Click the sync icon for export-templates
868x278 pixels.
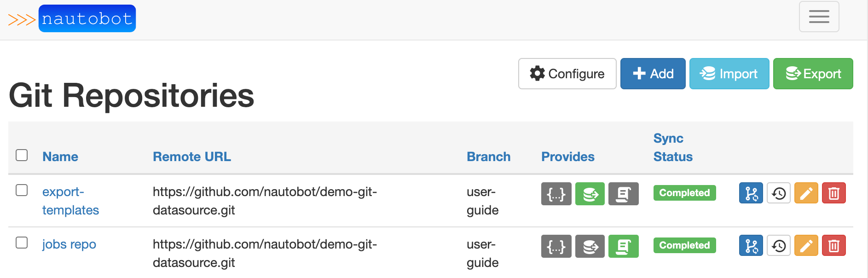(x=751, y=193)
